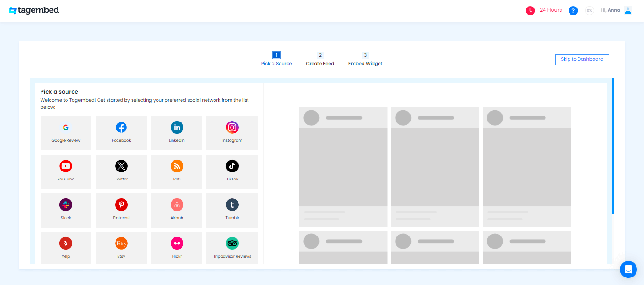Click the Skip to Dashboard button

click(x=582, y=59)
